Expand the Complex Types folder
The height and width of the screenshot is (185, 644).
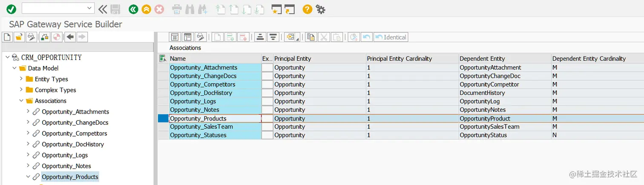click(21, 90)
